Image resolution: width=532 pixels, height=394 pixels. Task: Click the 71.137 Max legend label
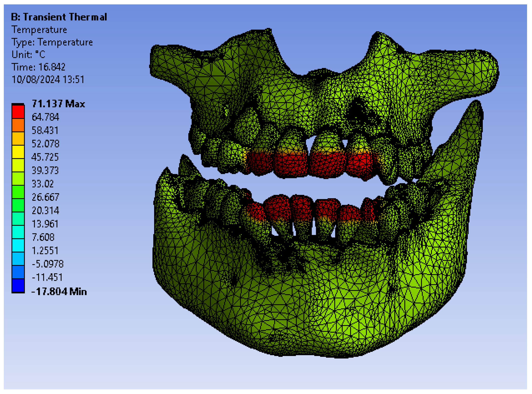coord(58,104)
